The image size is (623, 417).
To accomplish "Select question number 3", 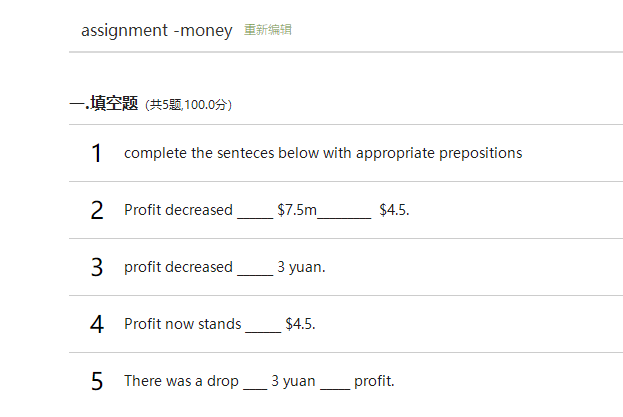I will (96, 267).
